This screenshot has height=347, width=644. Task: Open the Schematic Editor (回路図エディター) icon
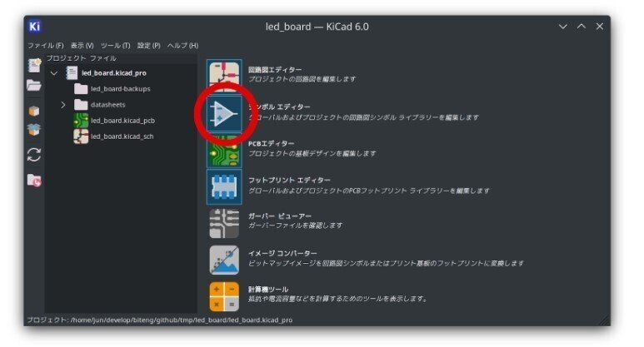[224, 76]
